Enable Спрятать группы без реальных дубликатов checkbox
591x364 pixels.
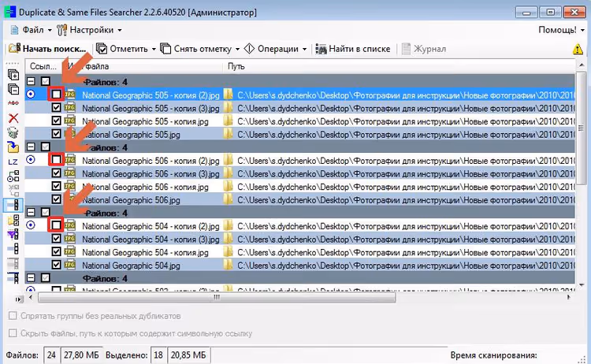[13, 316]
